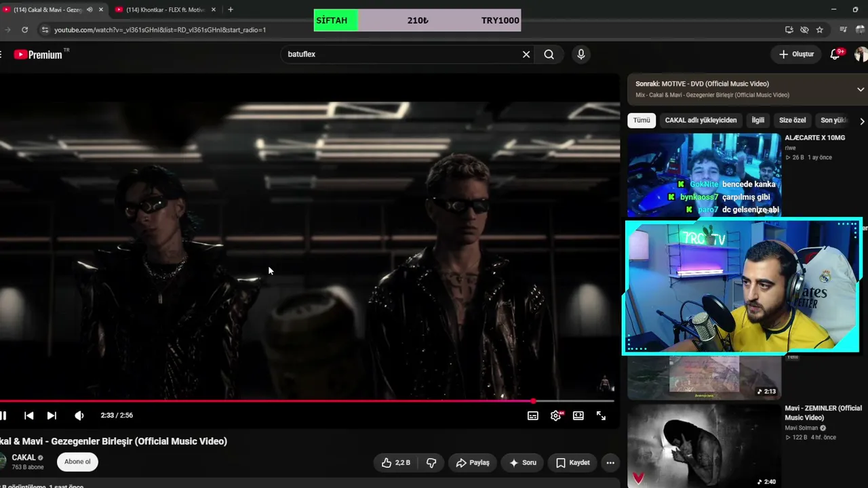
Task: Clear the batuflex search text
Action: pos(526,54)
